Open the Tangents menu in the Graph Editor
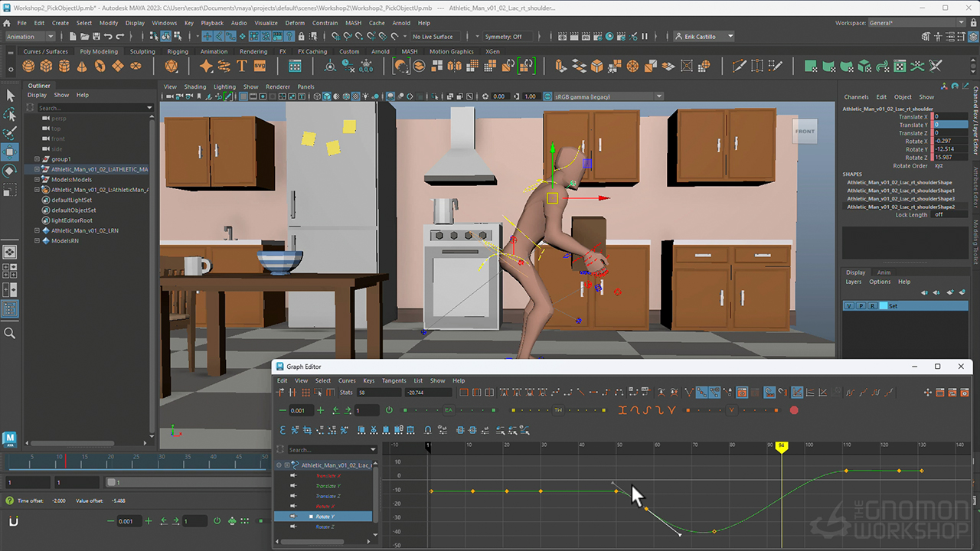 [394, 380]
